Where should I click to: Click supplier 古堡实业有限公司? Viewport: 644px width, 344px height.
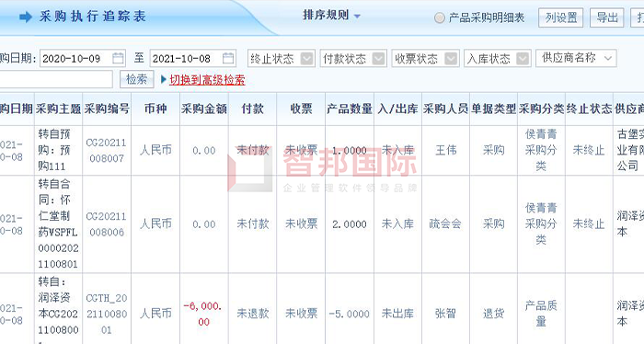(x=630, y=150)
